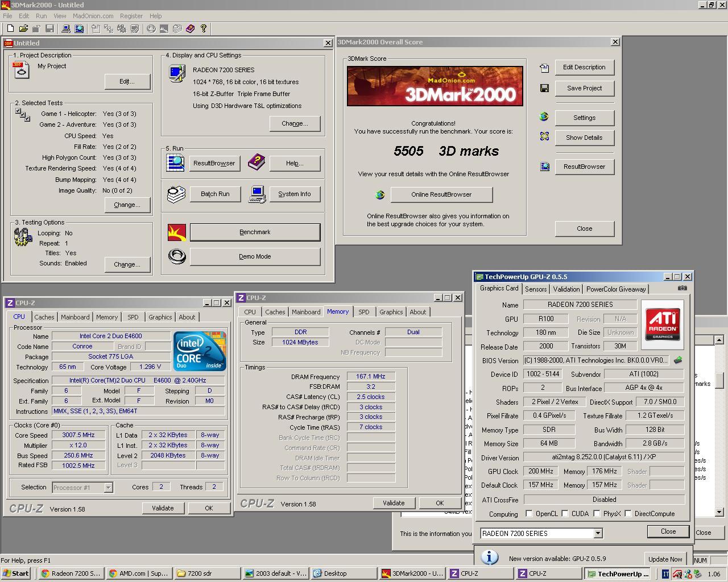Click the document icon beside Edit Description
Screen dimensions: 728x582
[x=544, y=68]
